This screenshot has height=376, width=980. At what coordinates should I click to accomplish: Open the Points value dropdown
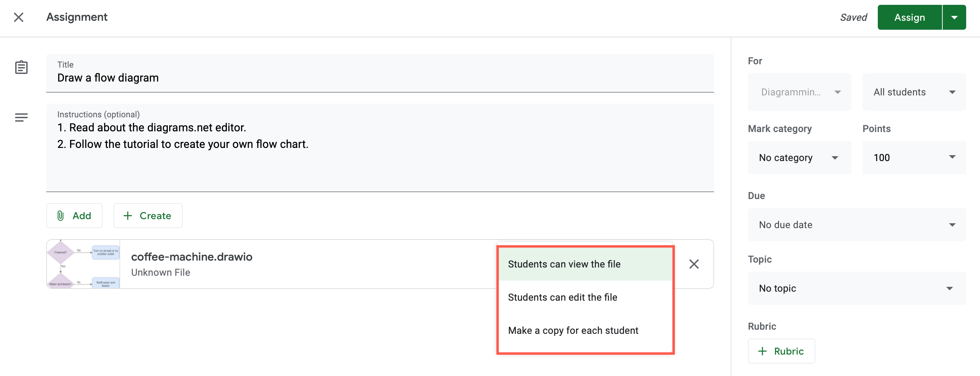(914, 158)
